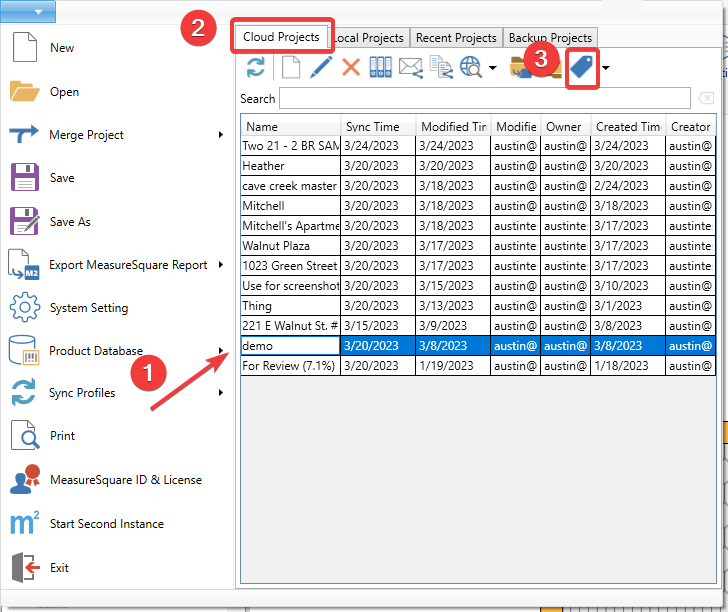Click the blue binders archive icon

coord(381,67)
